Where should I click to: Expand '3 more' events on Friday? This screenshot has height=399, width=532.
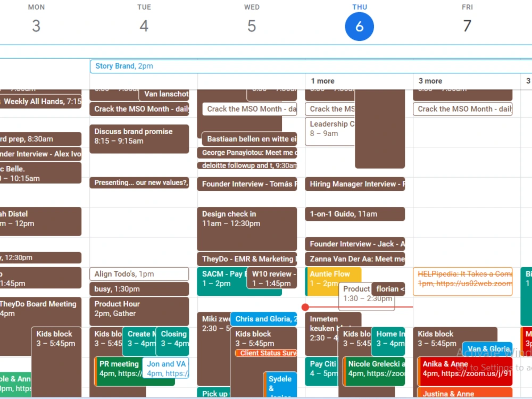(430, 81)
